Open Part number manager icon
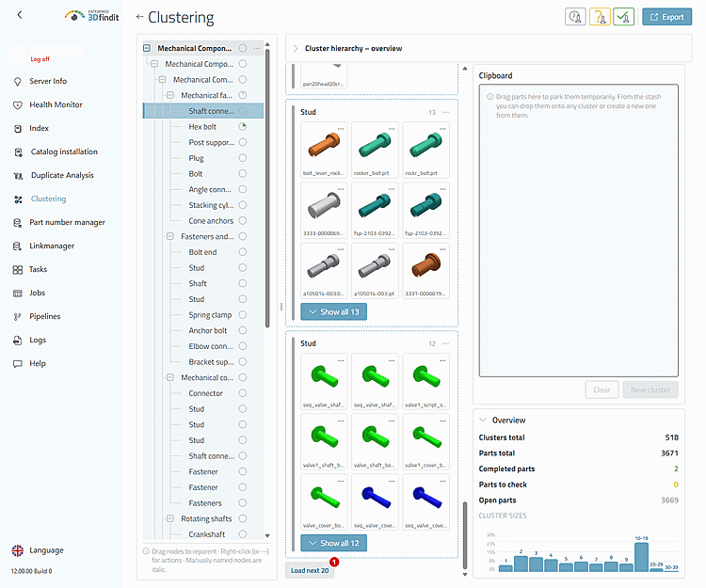 tap(18, 223)
